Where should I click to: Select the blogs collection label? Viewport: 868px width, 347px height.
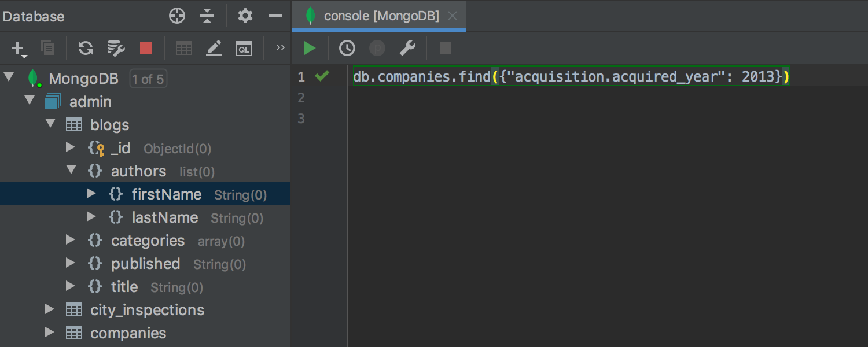click(x=110, y=125)
